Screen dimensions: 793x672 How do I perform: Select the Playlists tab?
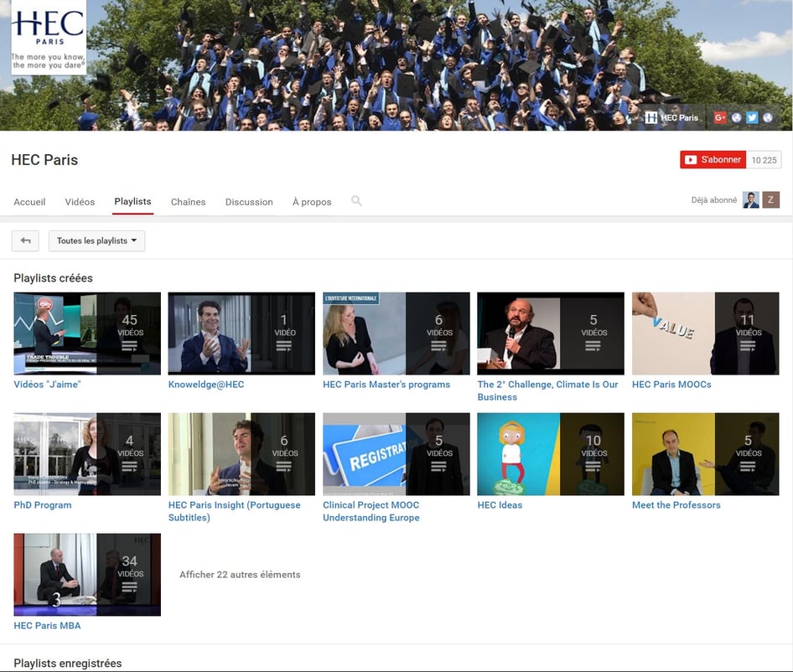click(x=132, y=201)
